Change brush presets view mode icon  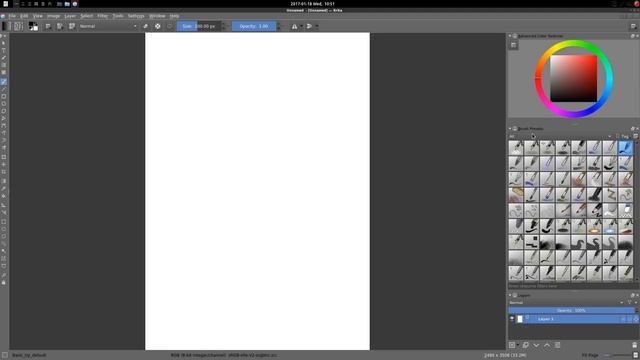click(x=636, y=136)
